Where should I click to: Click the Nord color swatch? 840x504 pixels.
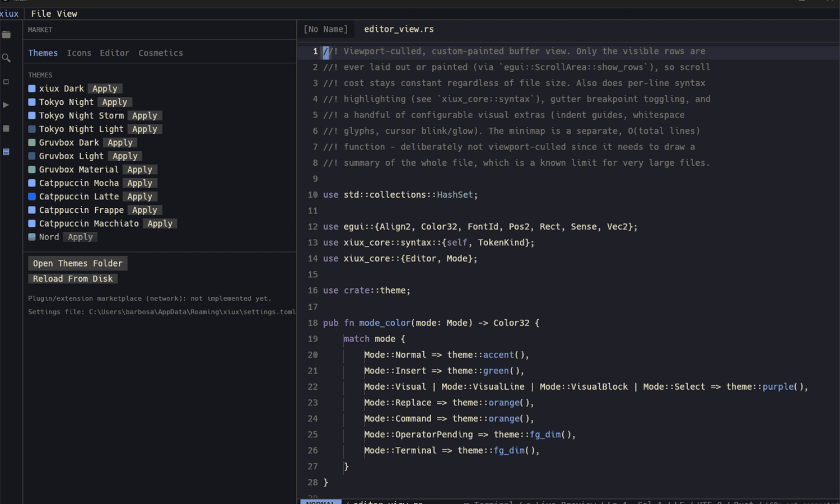coord(32,236)
